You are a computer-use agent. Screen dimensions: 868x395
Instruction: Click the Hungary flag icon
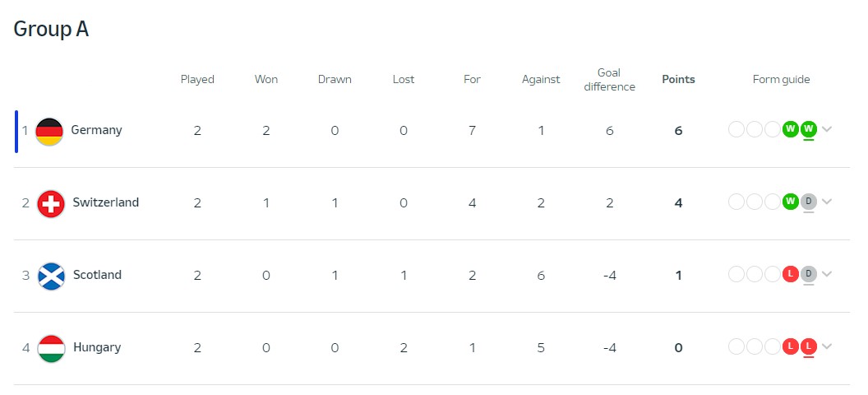52,348
